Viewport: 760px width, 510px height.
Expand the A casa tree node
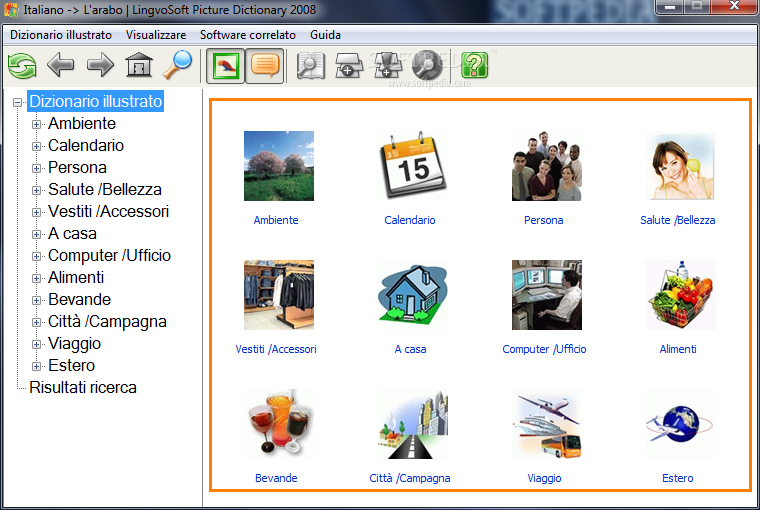[x=36, y=234]
